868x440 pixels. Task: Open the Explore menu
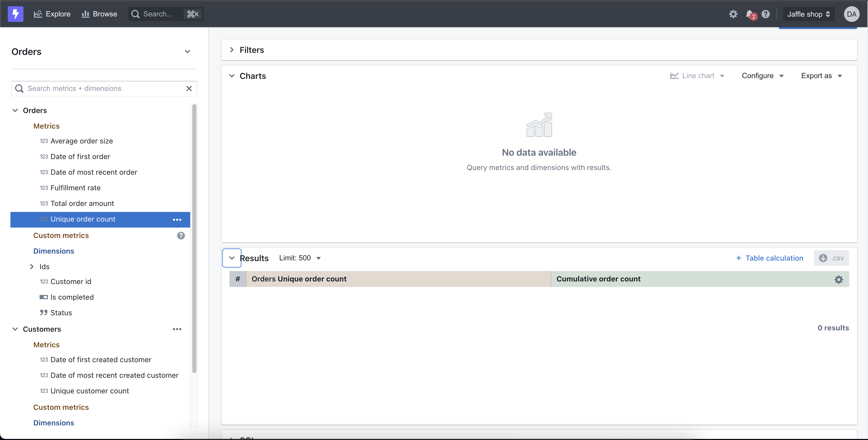pos(52,14)
